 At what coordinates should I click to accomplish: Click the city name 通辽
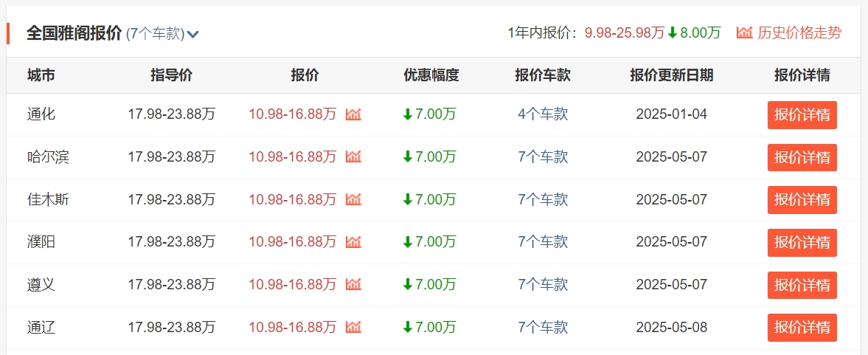41,327
